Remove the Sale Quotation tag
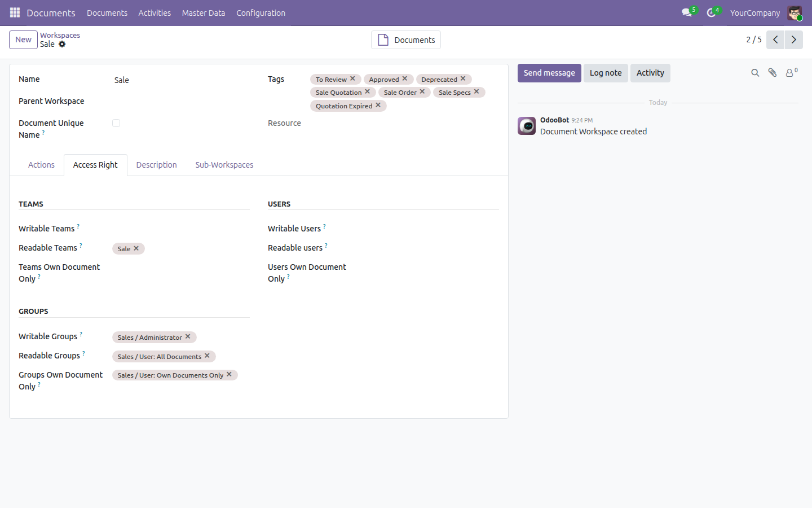 368,92
